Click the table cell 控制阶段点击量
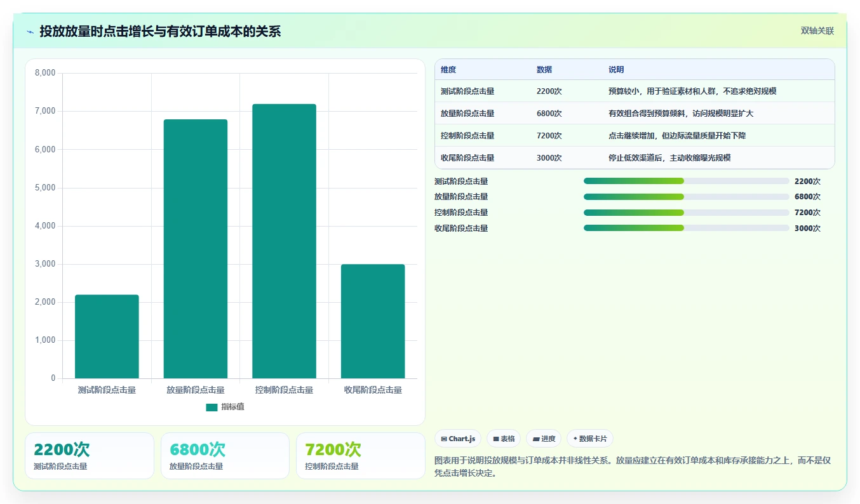Viewport: 860px width, 504px height. coord(467,136)
